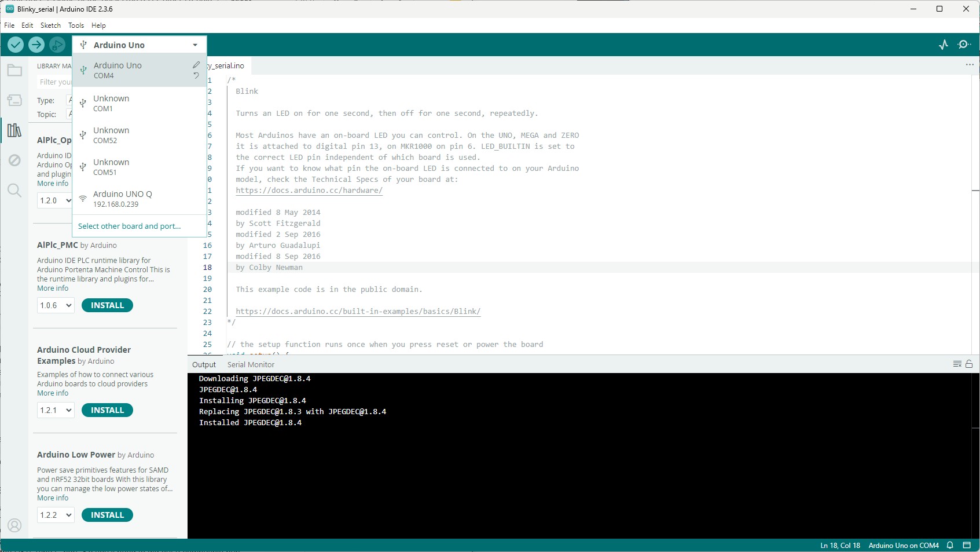Click the Verify sketch checkmark icon
980x552 pixels.
click(16, 45)
